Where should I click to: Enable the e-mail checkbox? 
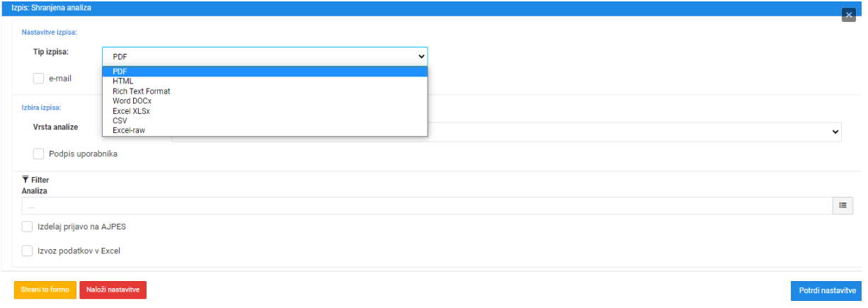click(x=38, y=79)
